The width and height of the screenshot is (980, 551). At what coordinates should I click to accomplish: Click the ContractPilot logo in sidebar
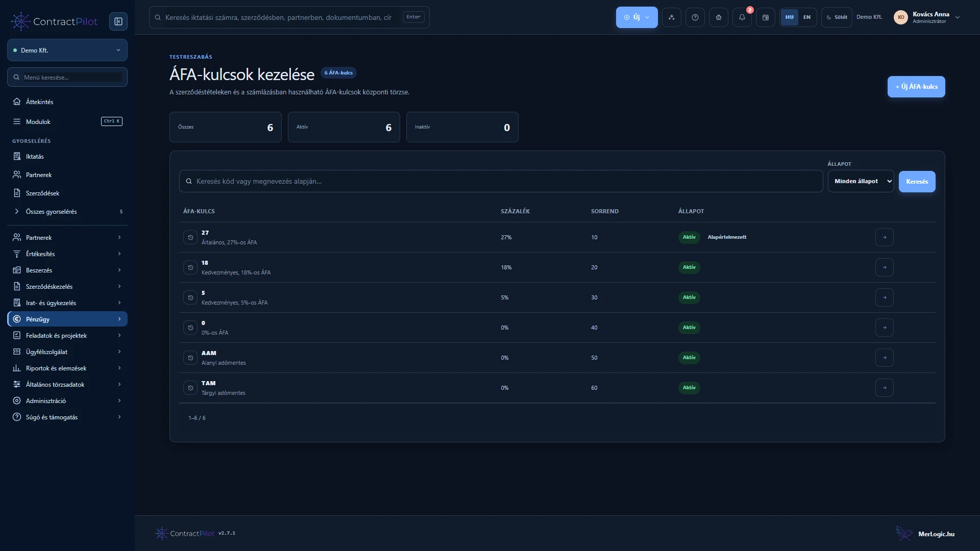[54, 21]
